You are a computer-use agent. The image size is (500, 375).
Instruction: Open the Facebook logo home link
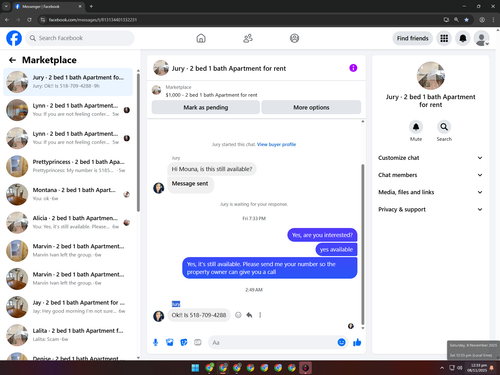[x=14, y=38]
